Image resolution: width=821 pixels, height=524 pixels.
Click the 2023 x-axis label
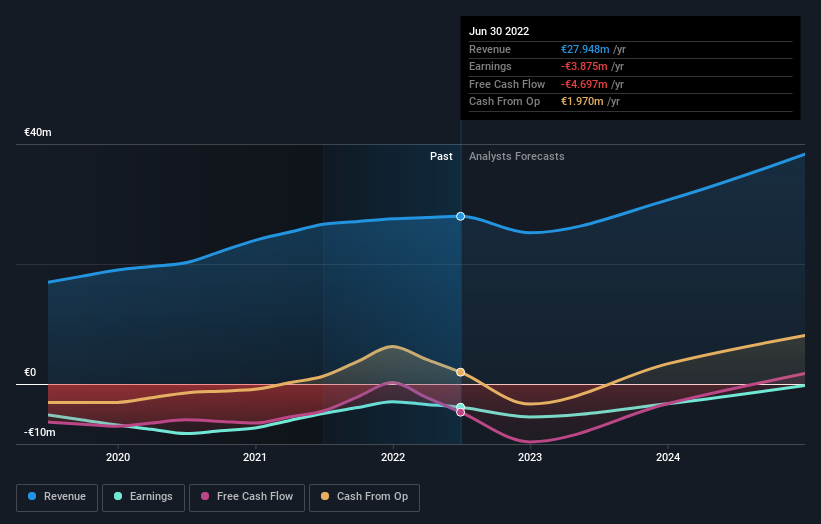[x=530, y=458]
